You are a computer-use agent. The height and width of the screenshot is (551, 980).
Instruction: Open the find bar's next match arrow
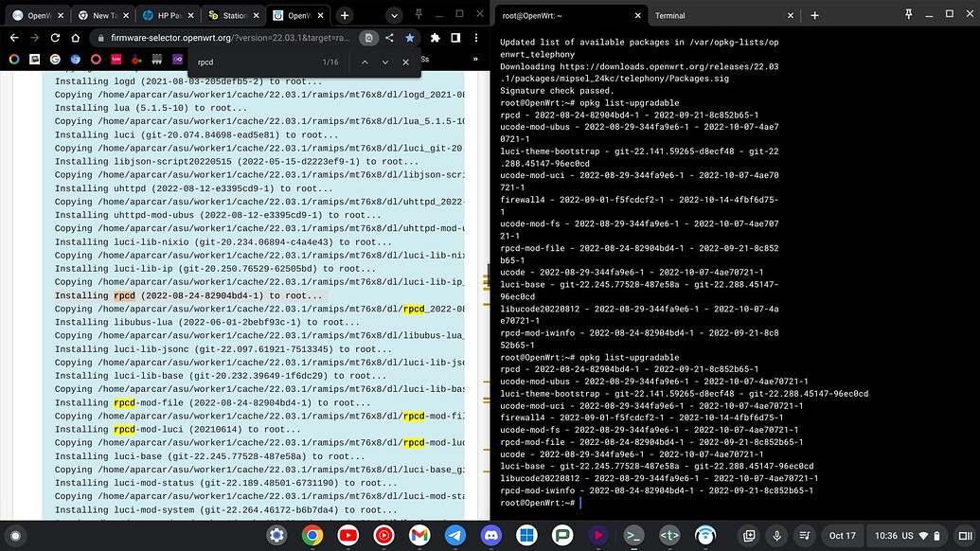pyautogui.click(x=384, y=62)
